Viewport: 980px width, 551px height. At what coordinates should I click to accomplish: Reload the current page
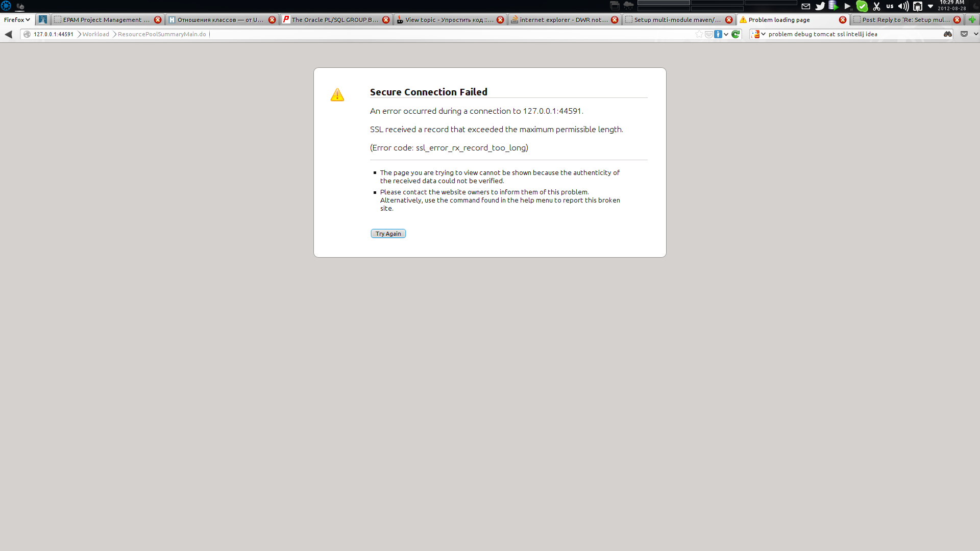tap(736, 34)
